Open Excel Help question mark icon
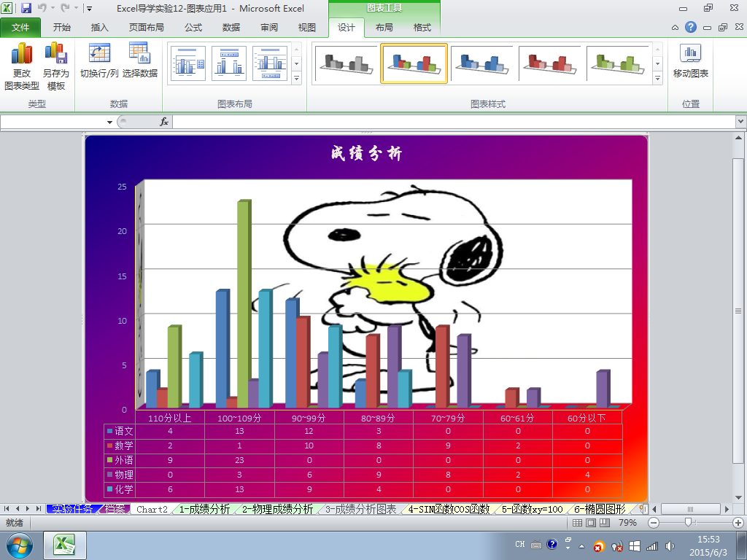This screenshot has height=560, width=747. [691, 27]
